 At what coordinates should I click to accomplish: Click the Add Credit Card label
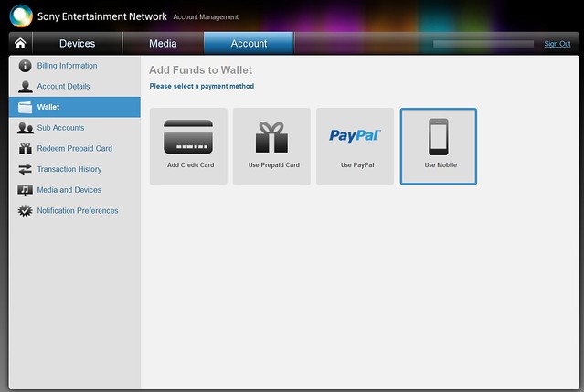point(190,164)
